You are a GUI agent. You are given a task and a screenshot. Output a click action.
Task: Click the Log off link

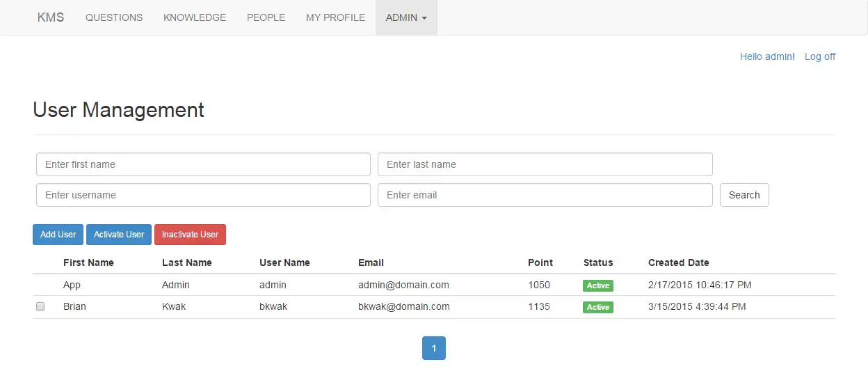click(x=820, y=56)
